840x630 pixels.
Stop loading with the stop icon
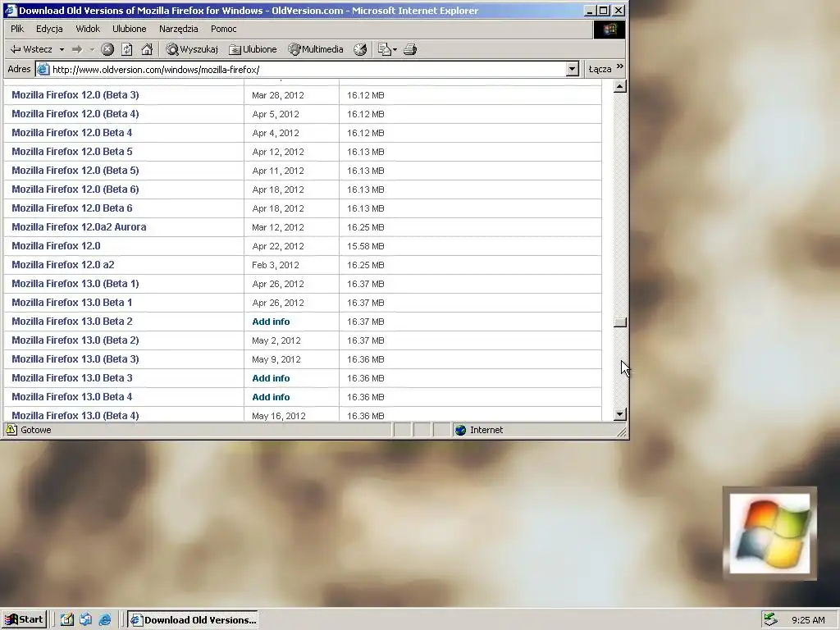click(x=107, y=49)
